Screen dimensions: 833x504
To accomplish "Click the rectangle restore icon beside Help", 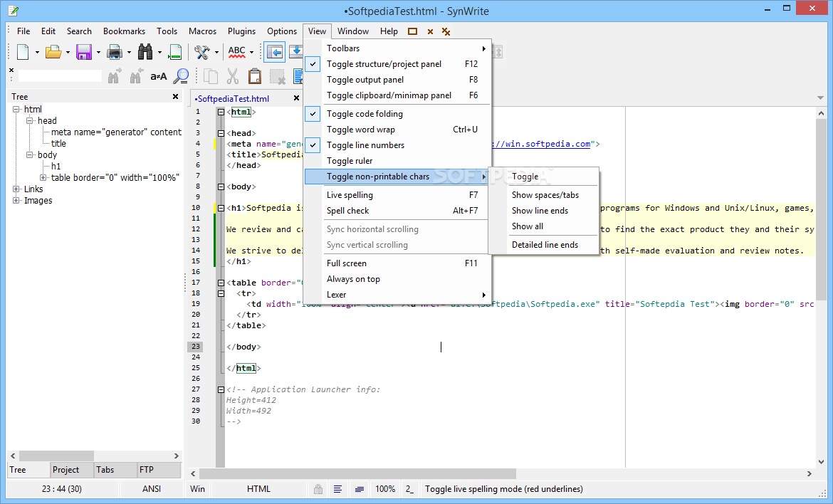I will click(x=412, y=31).
